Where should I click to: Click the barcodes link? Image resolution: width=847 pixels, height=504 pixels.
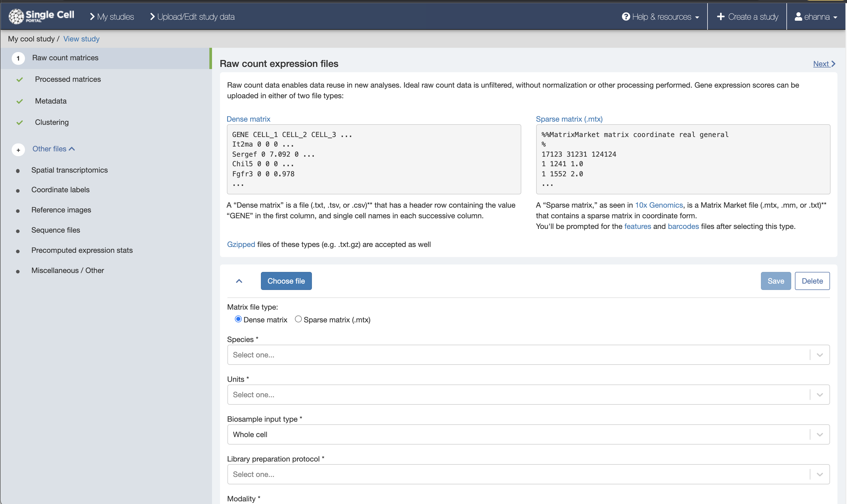click(x=683, y=226)
